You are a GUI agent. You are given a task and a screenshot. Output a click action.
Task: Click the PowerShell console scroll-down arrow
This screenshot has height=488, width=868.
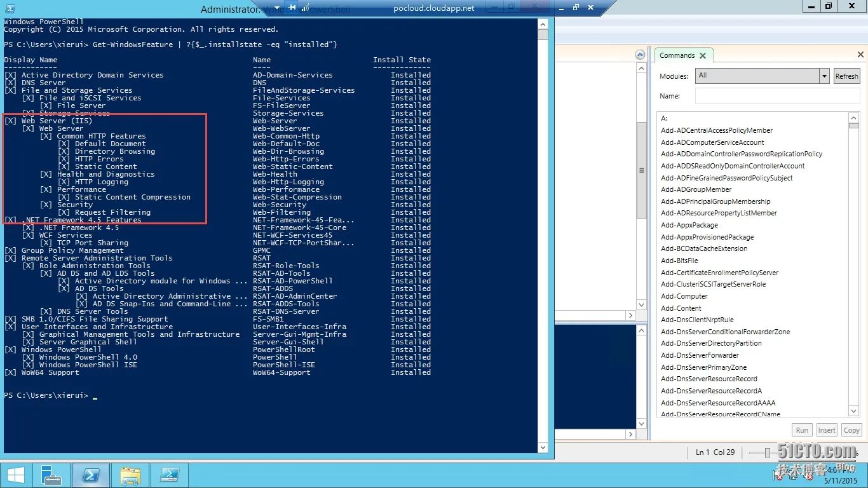(543, 447)
